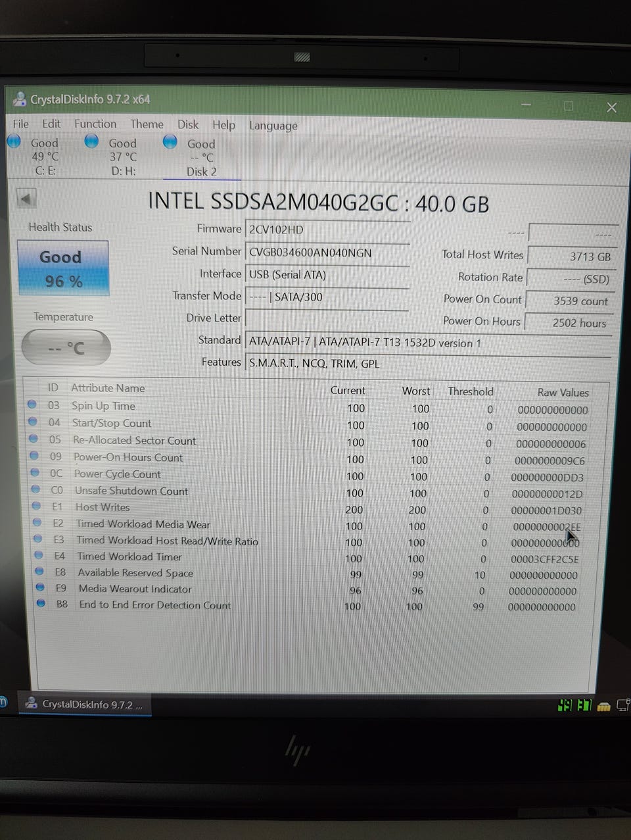Screen dimensions: 631x840
Task: Click the Power On Hours value 2502 hours
Action: 570,323
